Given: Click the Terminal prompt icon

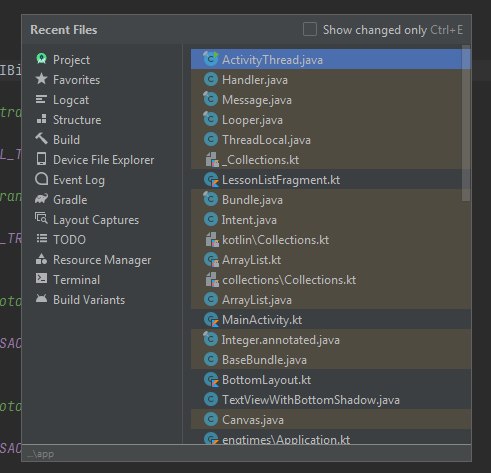Looking at the screenshot, I should pos(41,278).
